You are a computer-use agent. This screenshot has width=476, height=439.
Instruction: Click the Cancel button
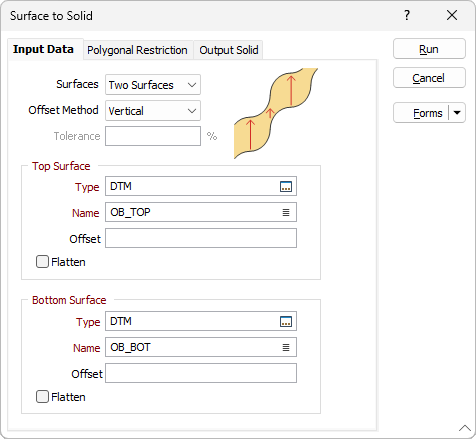[x=429, y=78]
